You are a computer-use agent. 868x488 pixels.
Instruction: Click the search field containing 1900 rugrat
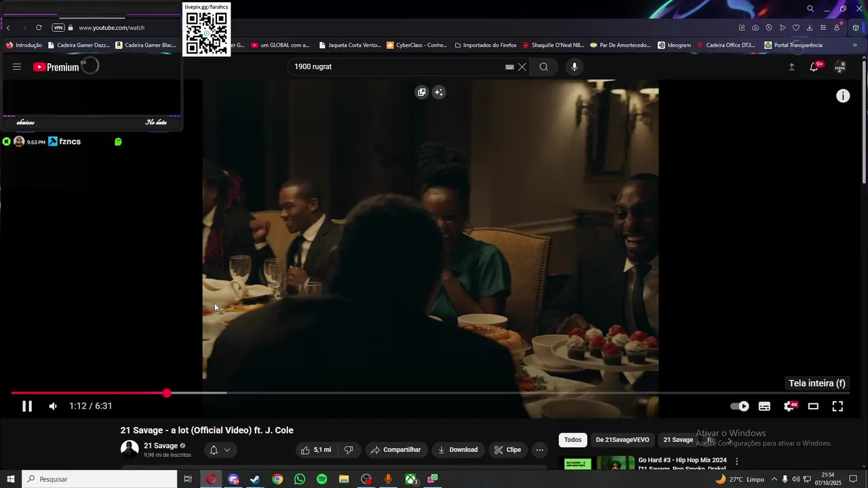tap(397, 67)
